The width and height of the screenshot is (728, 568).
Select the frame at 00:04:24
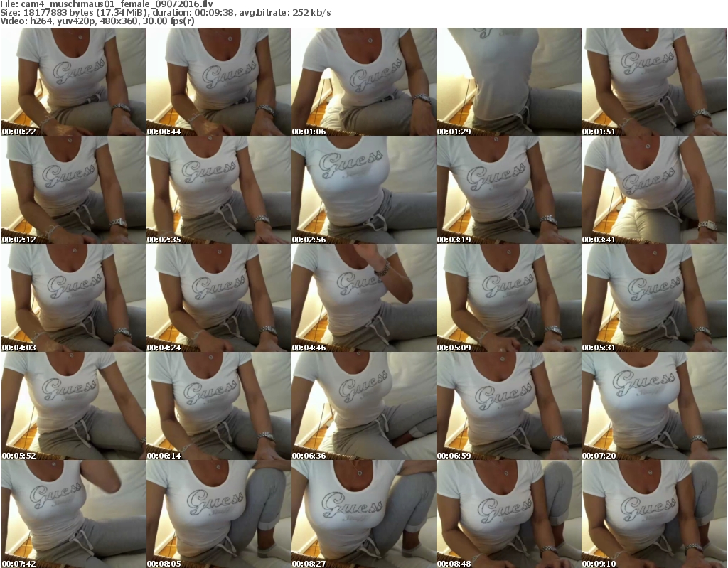[219, 298]
